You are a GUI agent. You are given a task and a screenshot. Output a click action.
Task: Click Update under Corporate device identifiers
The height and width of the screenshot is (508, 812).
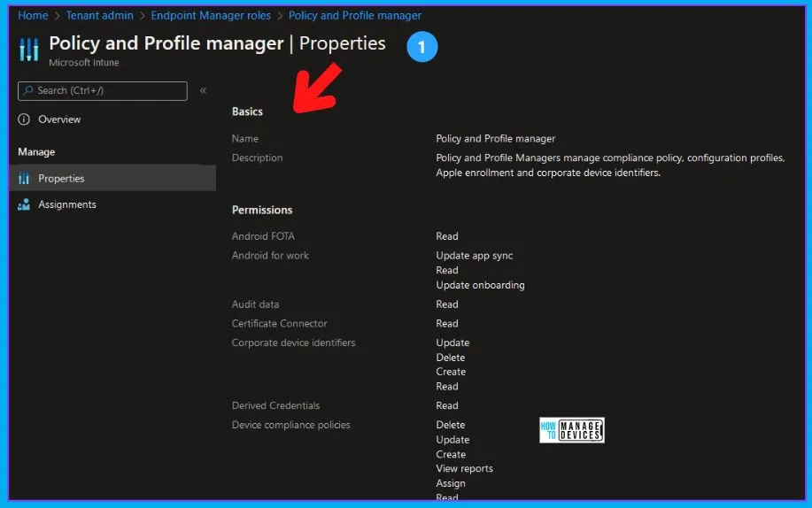click(452, 343)
